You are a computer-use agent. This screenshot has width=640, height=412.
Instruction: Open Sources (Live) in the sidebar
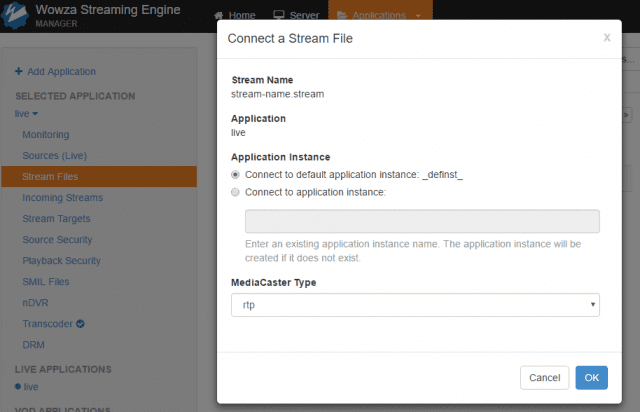click(54, 156)
